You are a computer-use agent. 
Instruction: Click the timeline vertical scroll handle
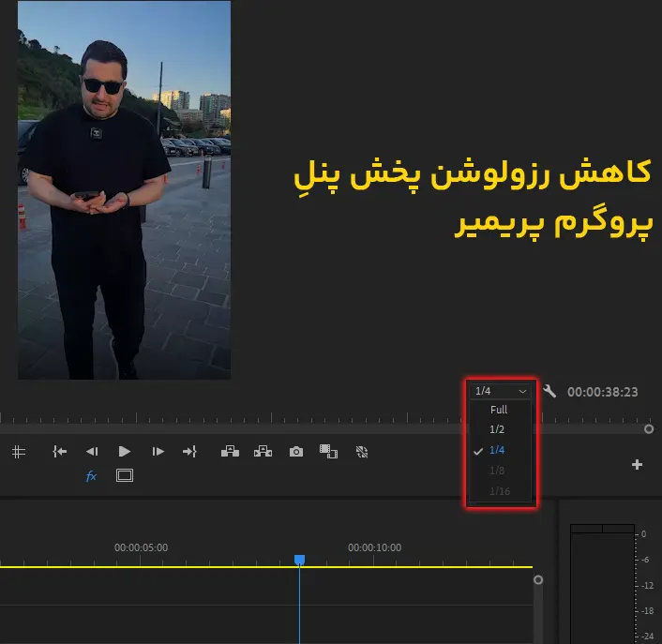538,580
